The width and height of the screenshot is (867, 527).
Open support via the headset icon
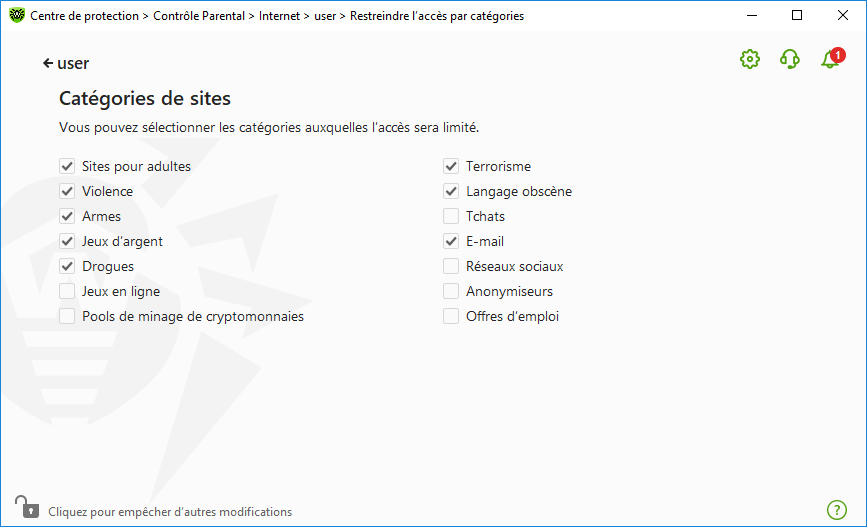[x=790, y=59]
